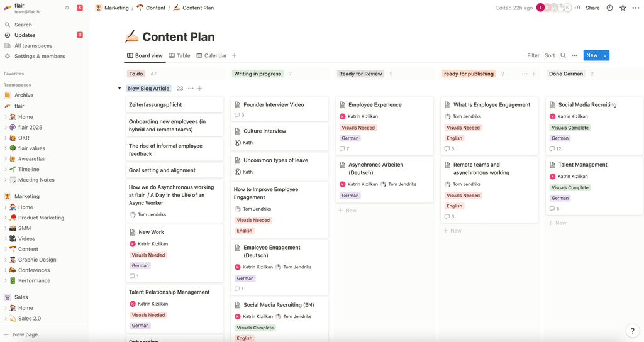Open the Social Media Recruiting card

(x=594, y=126)
